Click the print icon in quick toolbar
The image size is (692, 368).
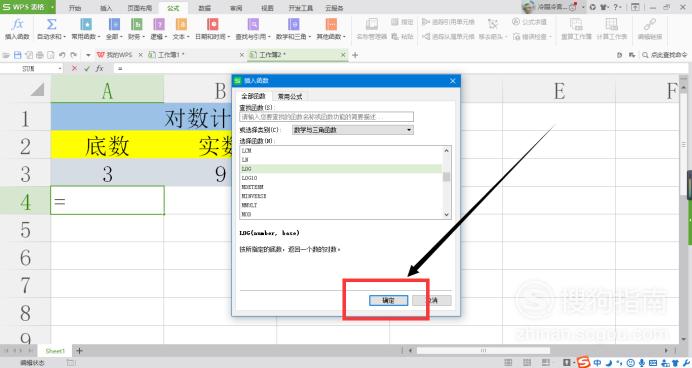click(x=39, y=55)
